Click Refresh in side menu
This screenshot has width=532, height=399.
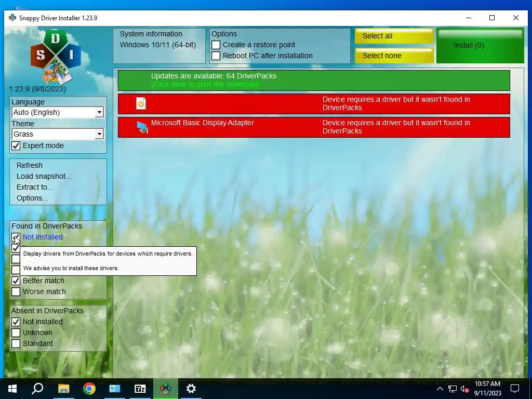point(30,165)
